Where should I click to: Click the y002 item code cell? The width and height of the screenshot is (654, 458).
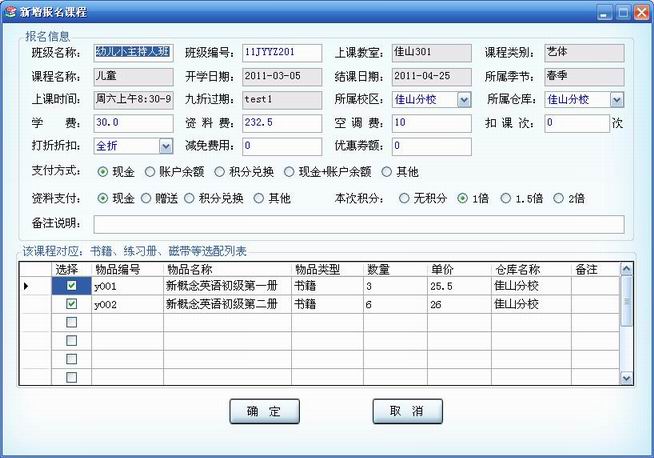click(127, 304)
